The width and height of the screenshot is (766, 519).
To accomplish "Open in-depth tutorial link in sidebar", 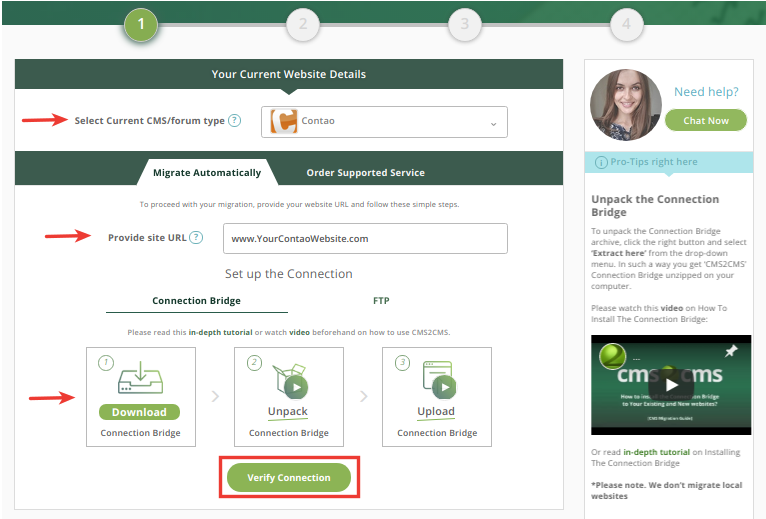I will 657,452.
